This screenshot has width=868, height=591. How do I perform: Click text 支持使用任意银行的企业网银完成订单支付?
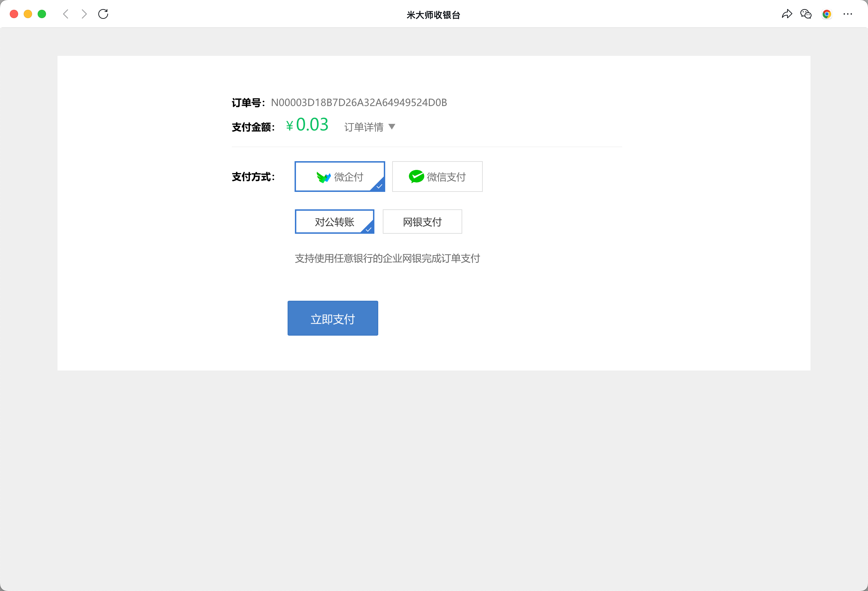tap(387, 258)
